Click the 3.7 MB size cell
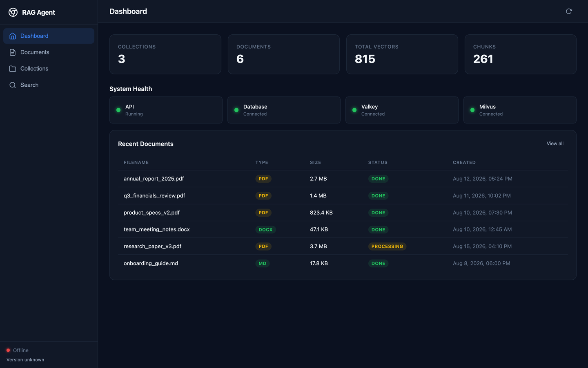The width and height of the screenshot is (588, 368). click(318, 247)
